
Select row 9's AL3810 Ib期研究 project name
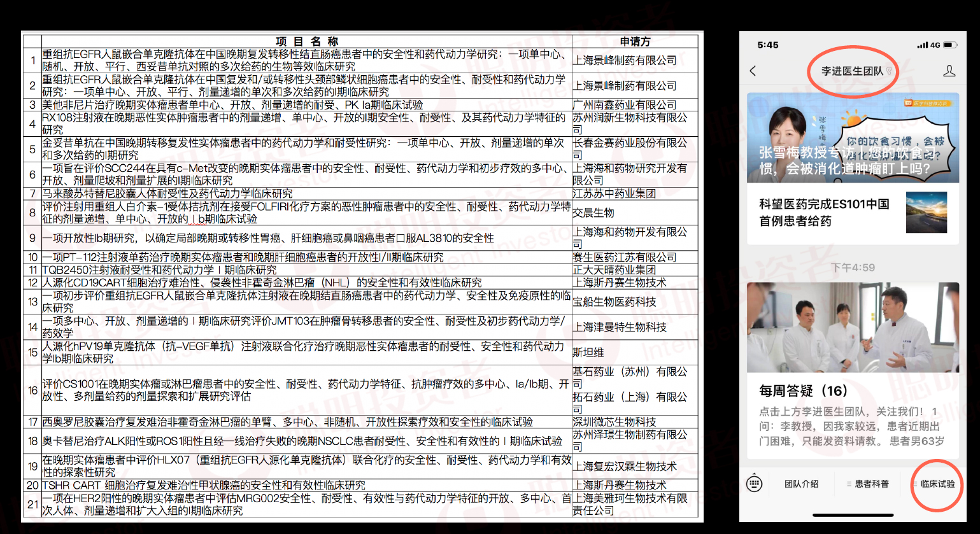pos(307,238)
